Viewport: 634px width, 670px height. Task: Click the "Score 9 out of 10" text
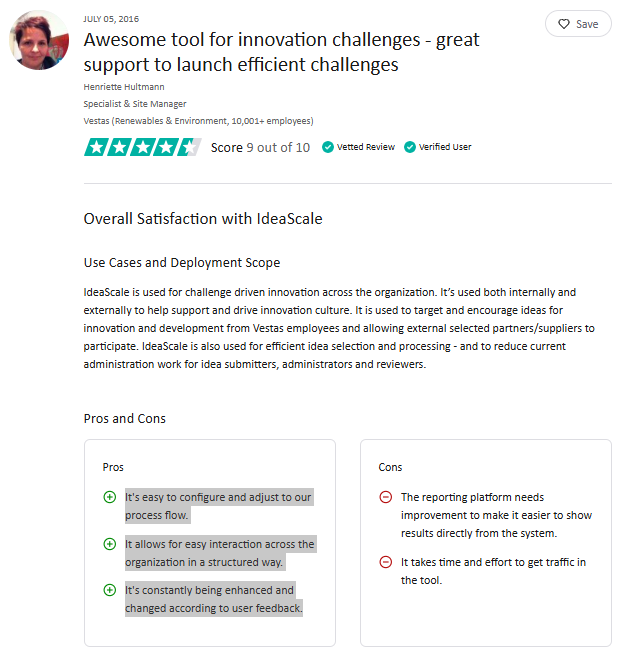[260, 147]
